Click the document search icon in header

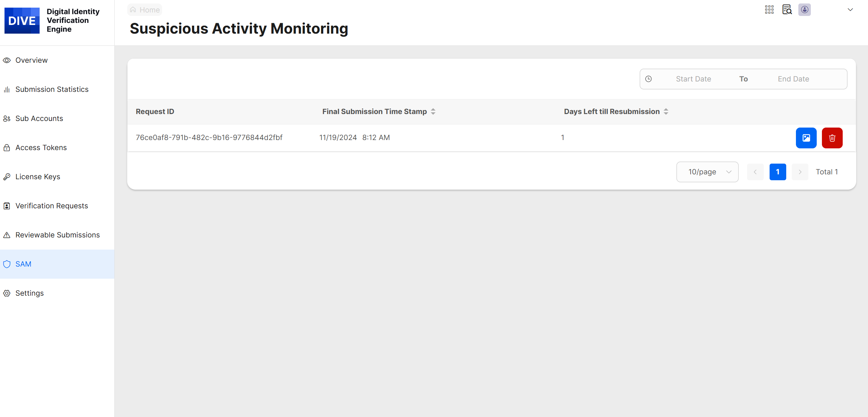coord(787,10)
